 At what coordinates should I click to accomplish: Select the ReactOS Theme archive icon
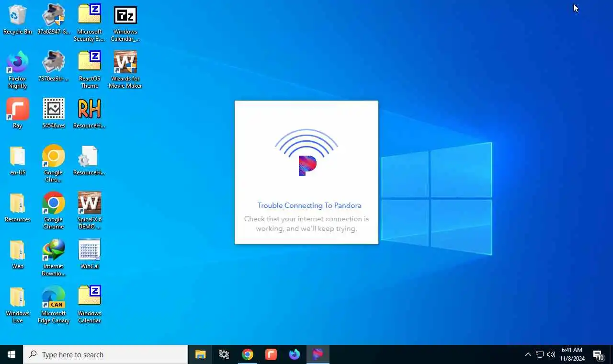[x=90, y=70]
